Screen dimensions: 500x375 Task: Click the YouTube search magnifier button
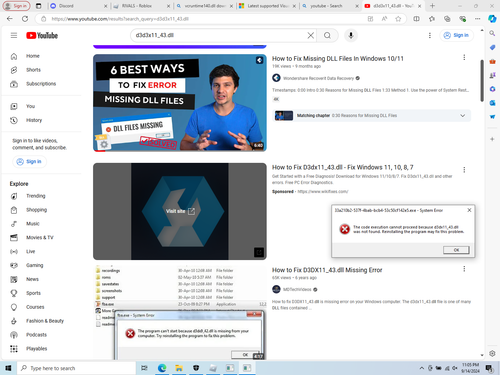327,35
